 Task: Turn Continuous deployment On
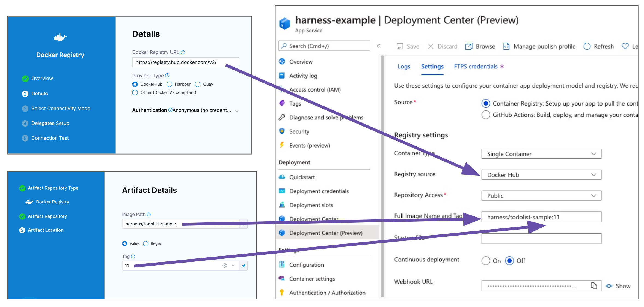pyautogui.click(x=486, y=261)
